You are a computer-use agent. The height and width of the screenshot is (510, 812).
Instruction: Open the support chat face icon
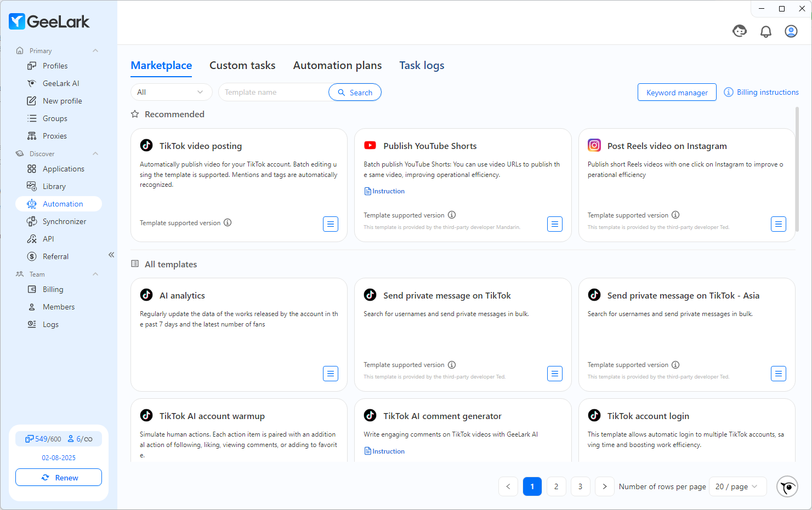pos(740,31)
